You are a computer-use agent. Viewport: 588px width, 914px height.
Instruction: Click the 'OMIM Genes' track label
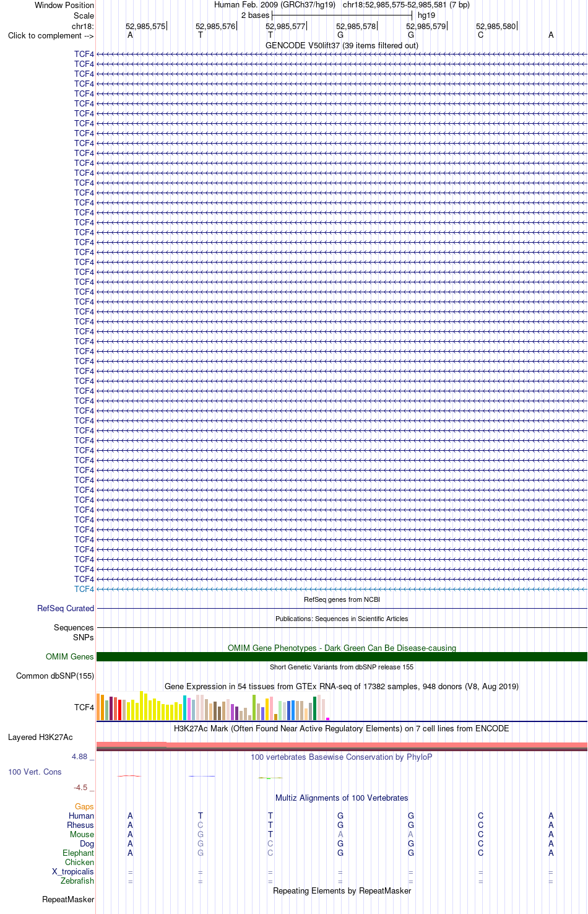70,656
